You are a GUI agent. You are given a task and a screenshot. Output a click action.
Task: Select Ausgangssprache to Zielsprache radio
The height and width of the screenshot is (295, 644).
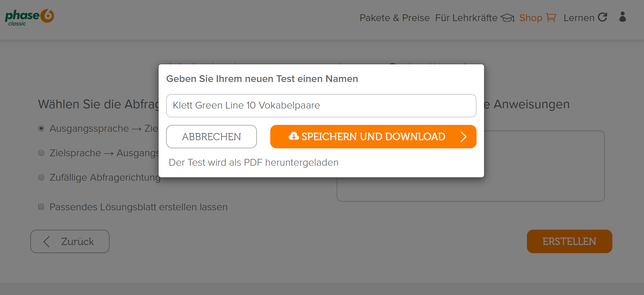click(41, 128)
